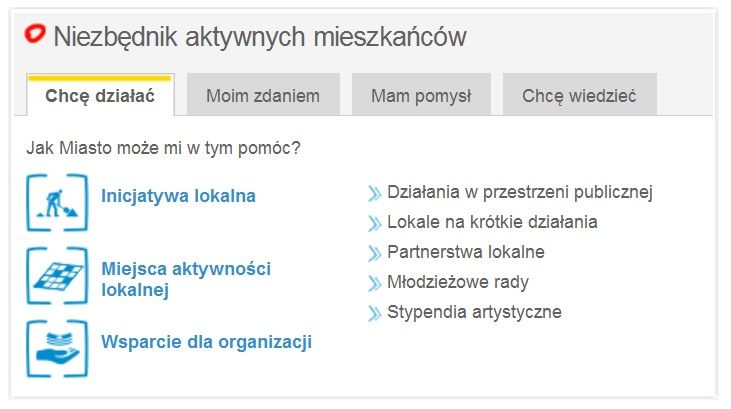Select the Mam pomysł tab
731x409 pixels.
pos(420,96)
